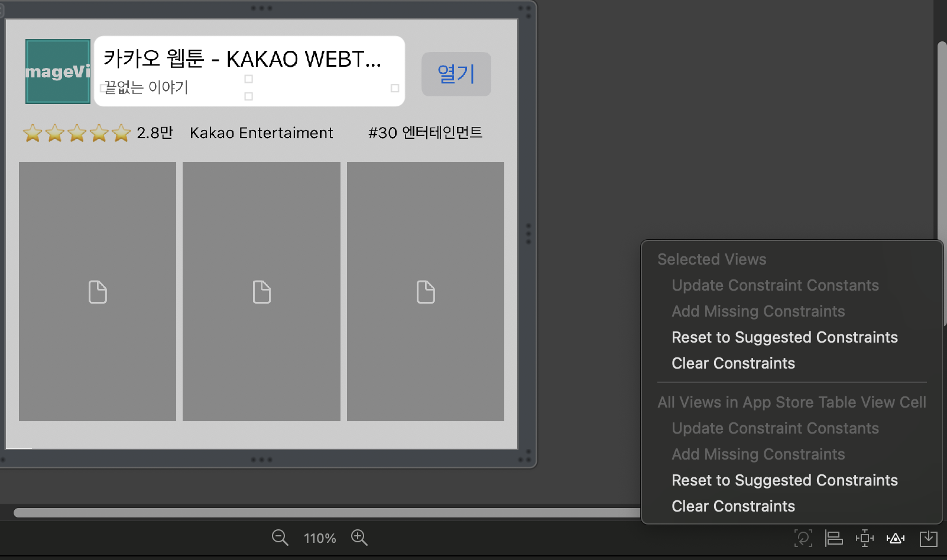Viewport: 947px width, 560px height.
Task: Click the 110% zoom level indicator
Action: [320, 538]
